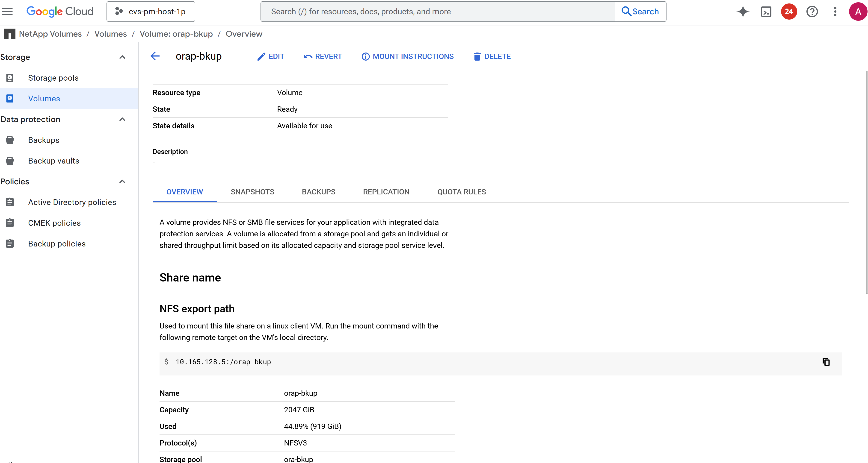Click the account avatar A
868x463 pixels.
pyautogui.click(x=858, y=12)
